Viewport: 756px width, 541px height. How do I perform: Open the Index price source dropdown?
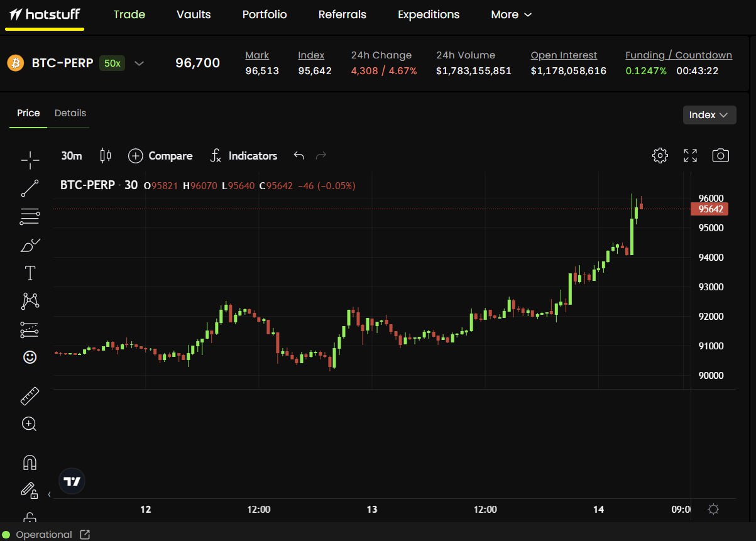click(x=709, y=115)
